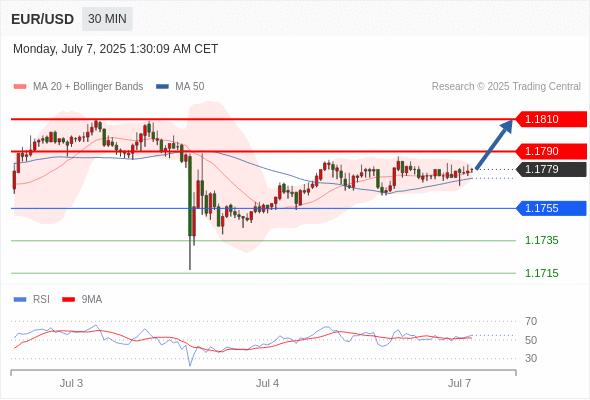Click the RSI 70 axis label
Screen dimensions: 590x400
[531, 321]
